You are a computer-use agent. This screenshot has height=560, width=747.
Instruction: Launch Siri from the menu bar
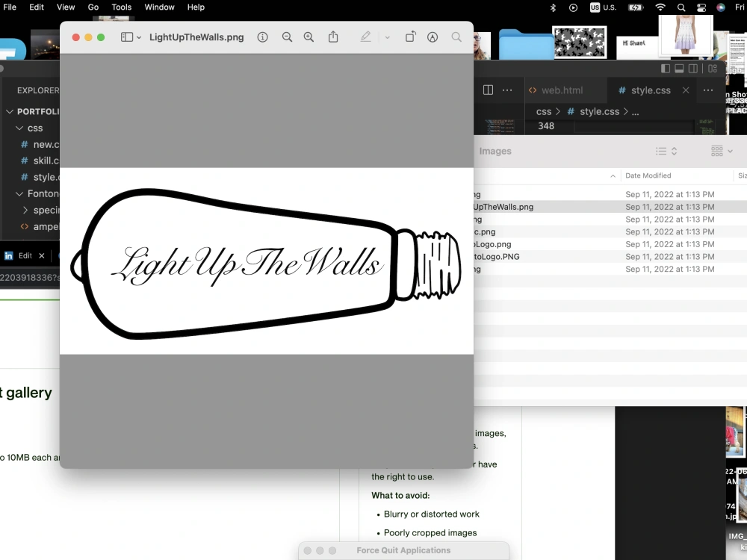[x=721, y=7]
